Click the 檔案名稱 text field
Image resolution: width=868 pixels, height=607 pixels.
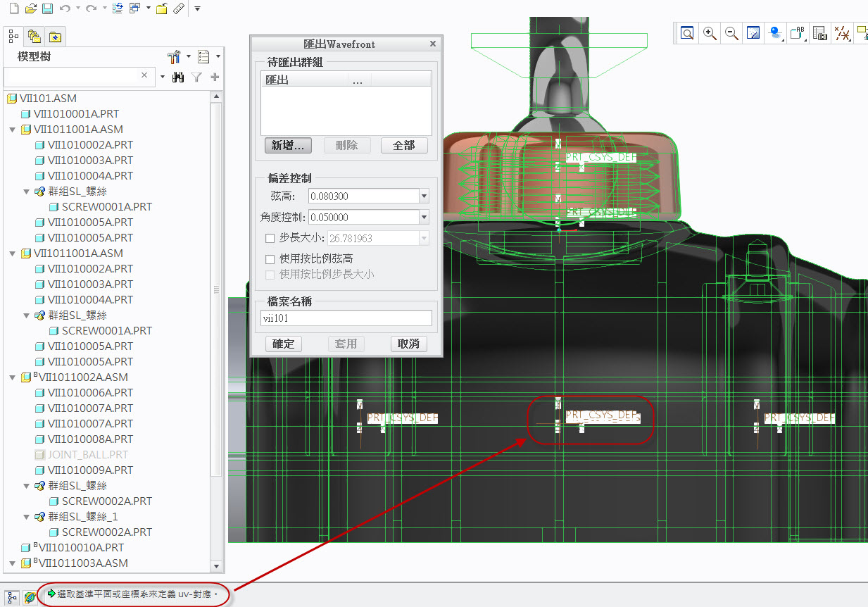[x=346, y=318]
